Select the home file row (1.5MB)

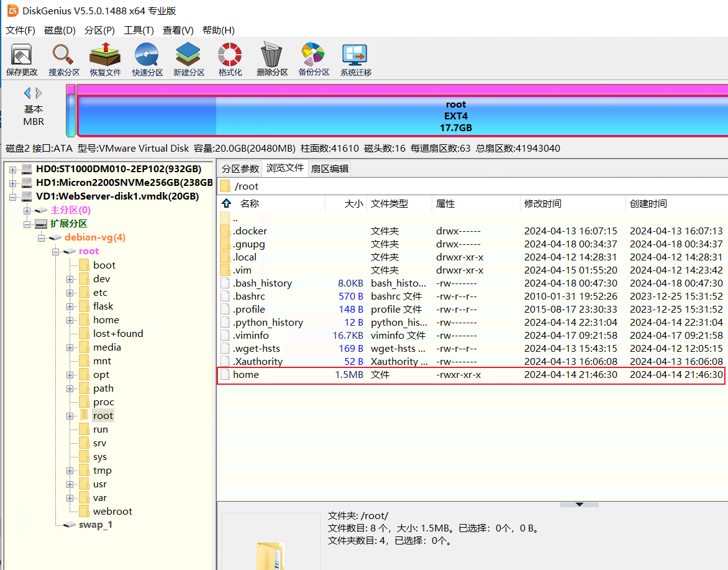[471, 375]
